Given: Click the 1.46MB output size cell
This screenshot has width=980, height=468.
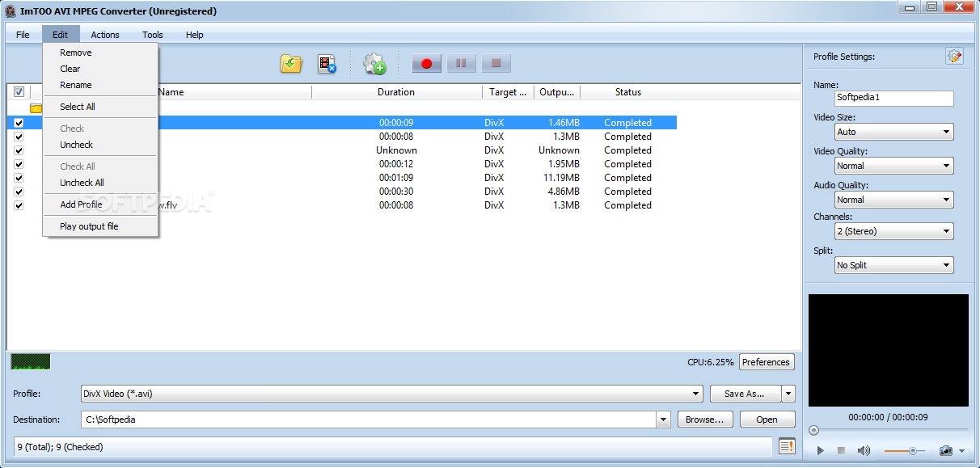Looking at the screenshot, I should click(x=564, y=123).
